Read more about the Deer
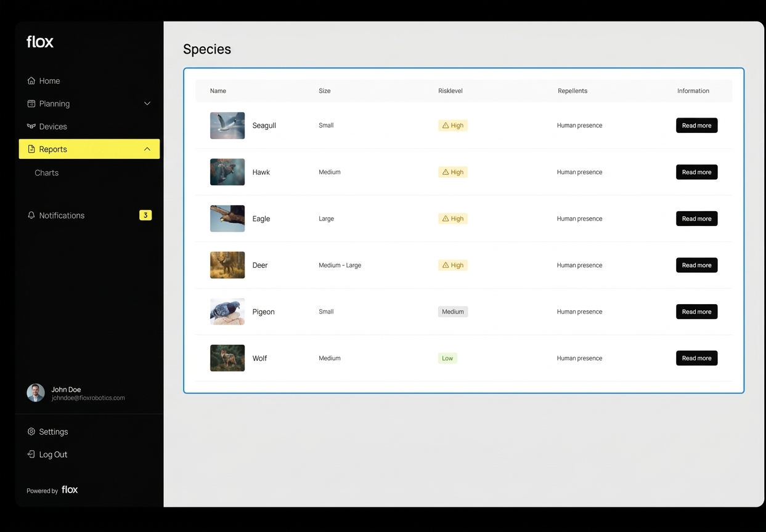This screenshot has width=766, height=532. [696, 265]
